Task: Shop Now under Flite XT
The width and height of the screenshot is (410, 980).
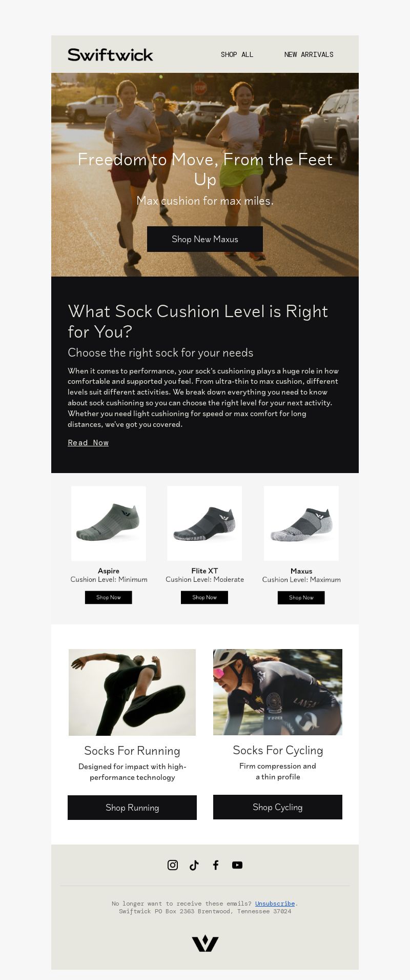Action: [x=204, y=597]
